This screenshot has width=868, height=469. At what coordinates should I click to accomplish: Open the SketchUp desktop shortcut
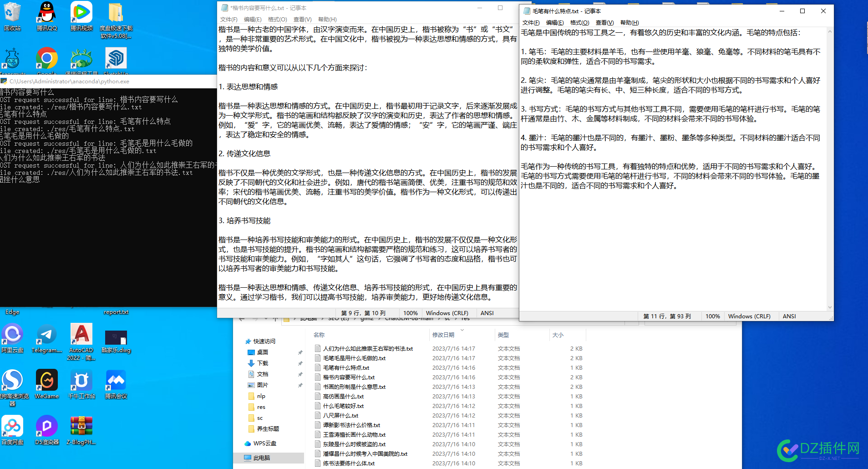(116, 61)
